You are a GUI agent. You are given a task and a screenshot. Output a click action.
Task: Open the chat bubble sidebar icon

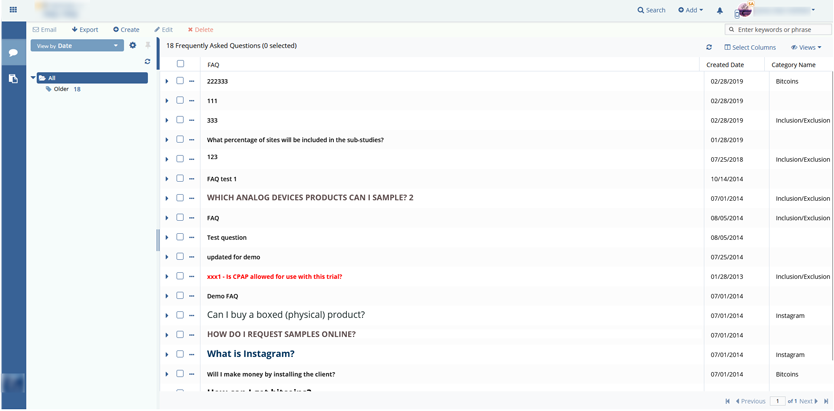click(13, 53)
